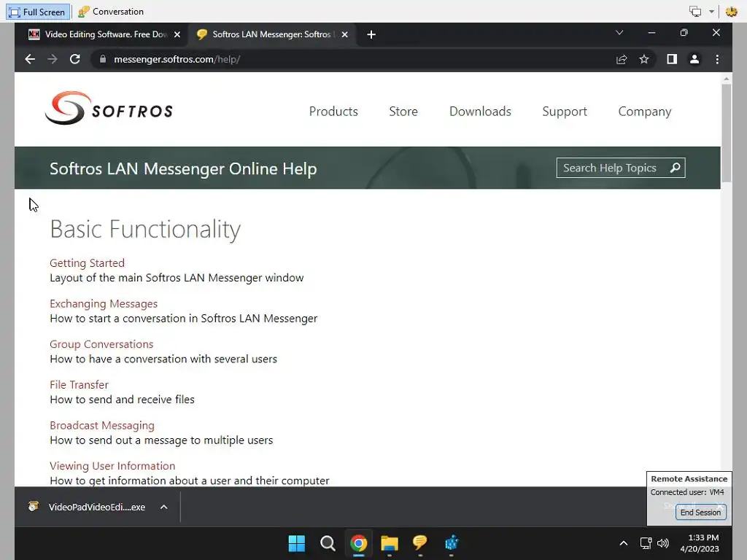The width and height of the screenshot is (747, 560).
Task: Open Softros LAN Messenger taskbar icon
Action: [420, 542]
